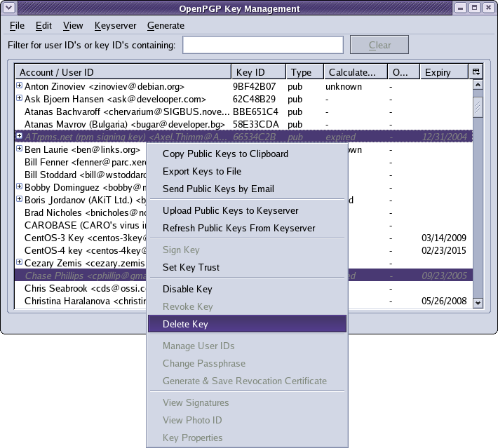This screenshot has width=498, height=448.
Task: Focus the user ID filter field
Action: coord(262,45)
